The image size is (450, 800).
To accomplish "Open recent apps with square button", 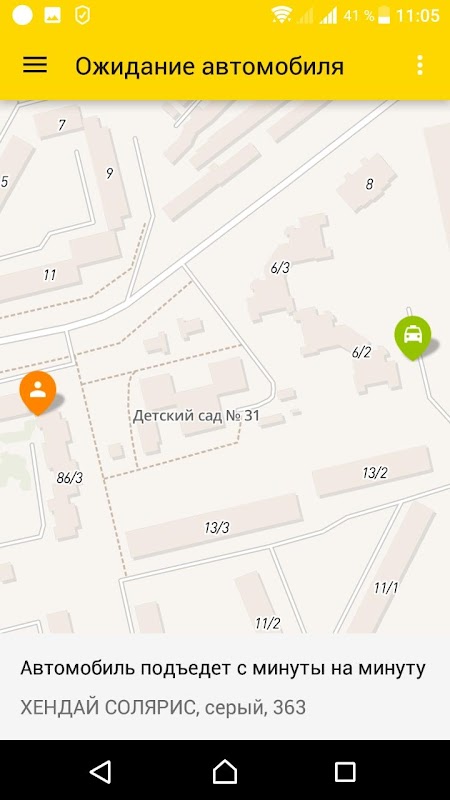I will 345,771.
